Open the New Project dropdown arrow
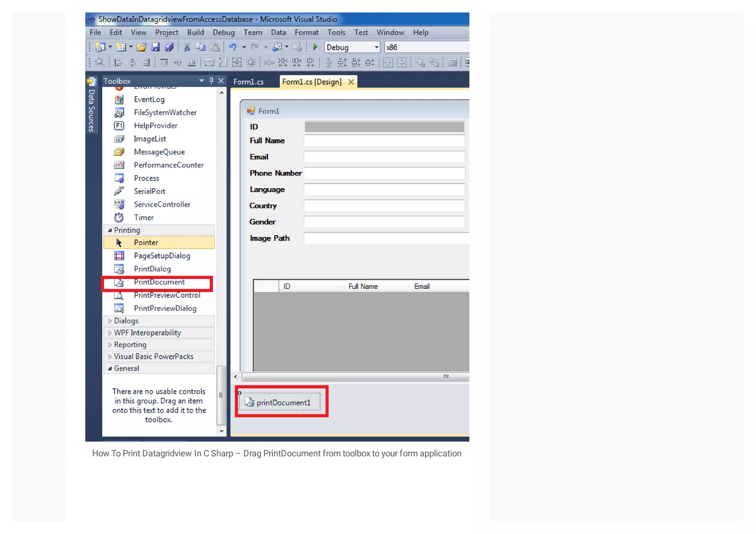Viewport: 756px width, 534px height. [110, 47]
